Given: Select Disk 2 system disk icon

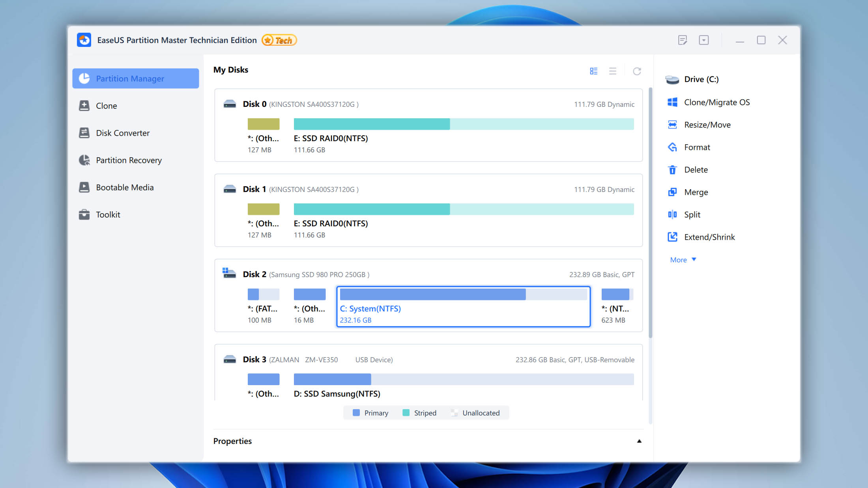Looking at the screenshot, I should tap(229, 273).
